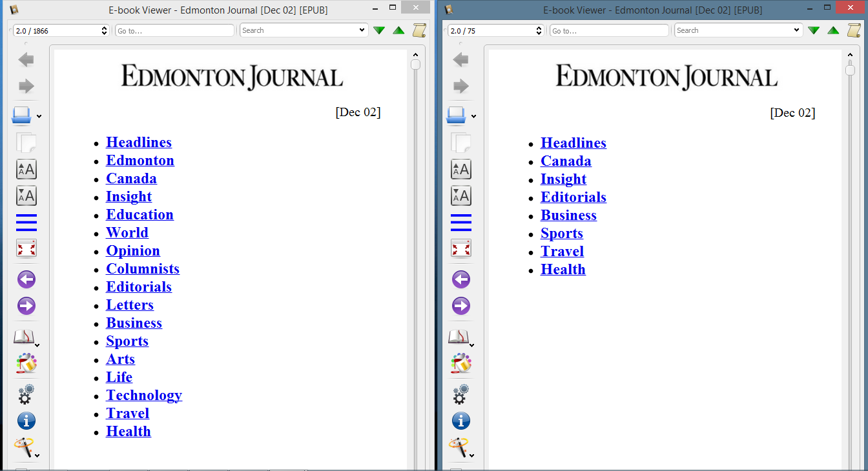This screenshot has width=868, height=471.
Task: Open Sports link in right viewer
Action: [562, 233]
